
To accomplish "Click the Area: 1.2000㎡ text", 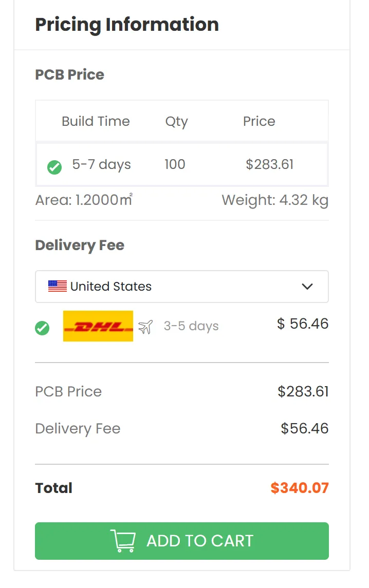I will 84,200.
